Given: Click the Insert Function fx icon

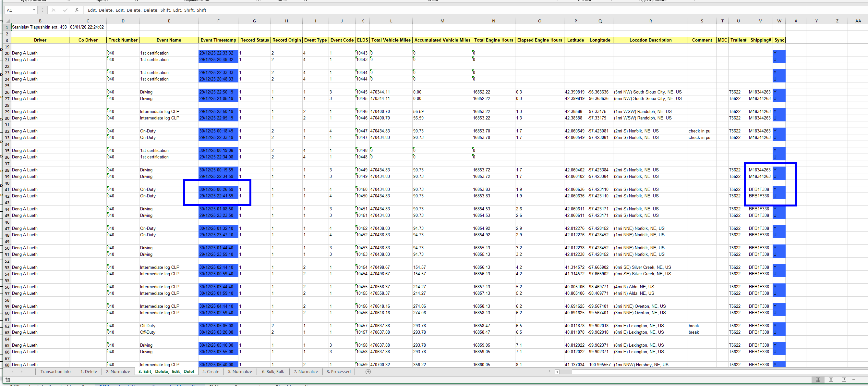Looking at the screenshot, I should tap(77, 10).
